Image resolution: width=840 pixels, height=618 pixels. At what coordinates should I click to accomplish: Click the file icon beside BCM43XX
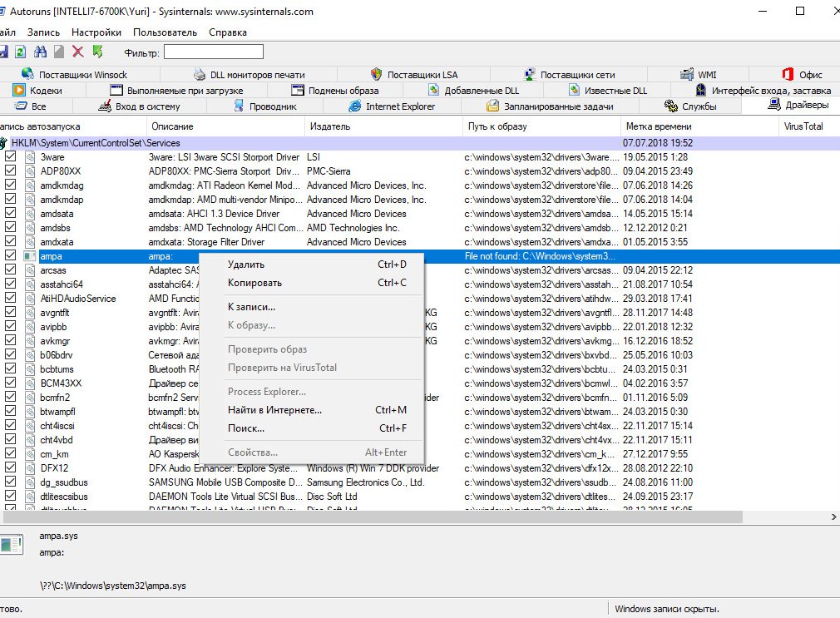[30, 383]
